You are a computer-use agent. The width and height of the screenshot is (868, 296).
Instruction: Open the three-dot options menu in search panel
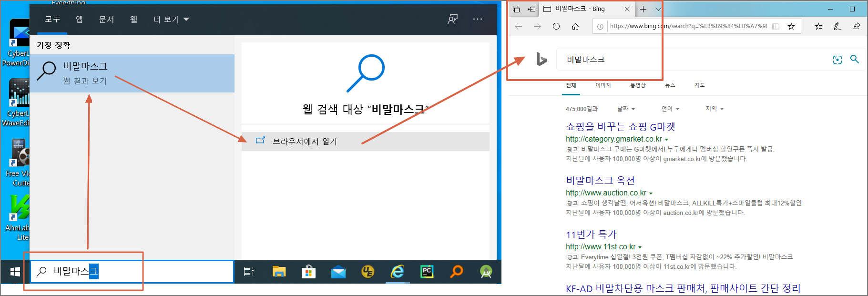point(478,19)
